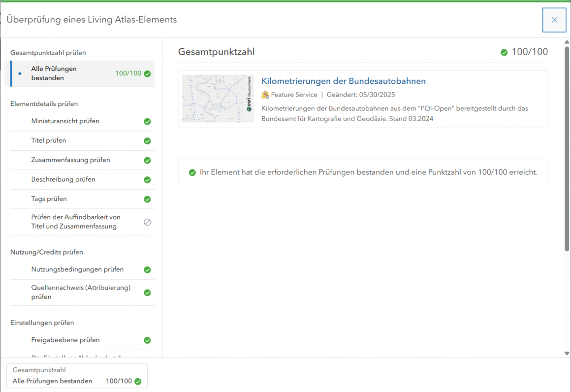Click the skipped-check icon beside 'Prüfen der Auffindbarkeit'
The image size is (571, 392).
147,222
